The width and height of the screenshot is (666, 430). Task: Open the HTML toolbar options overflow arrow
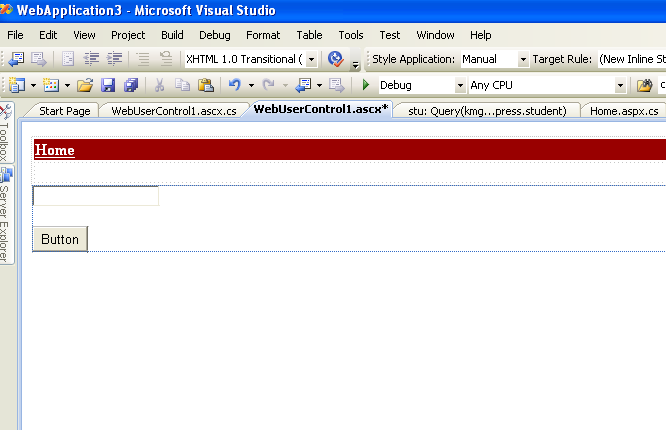pyautogui.click(x=356, y=64)
